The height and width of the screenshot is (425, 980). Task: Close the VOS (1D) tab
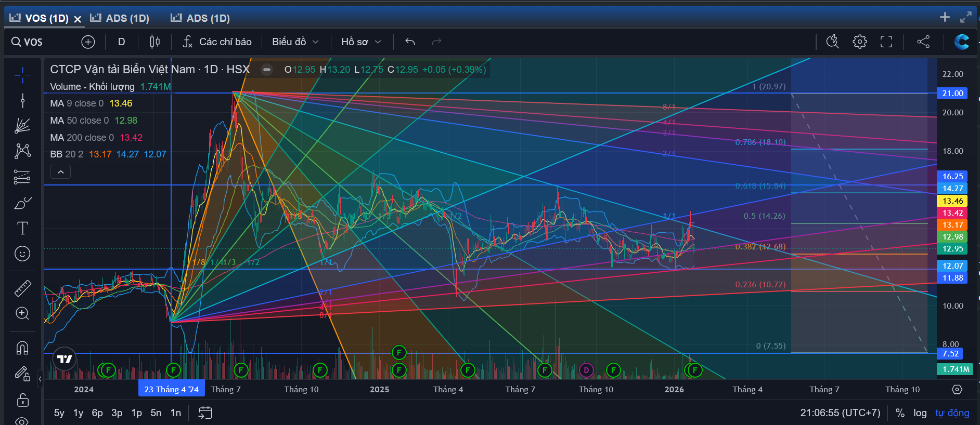point(78,19)
